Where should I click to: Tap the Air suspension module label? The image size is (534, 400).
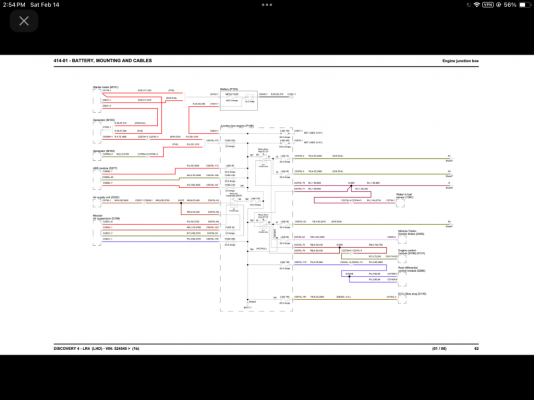tap(106, 217)
